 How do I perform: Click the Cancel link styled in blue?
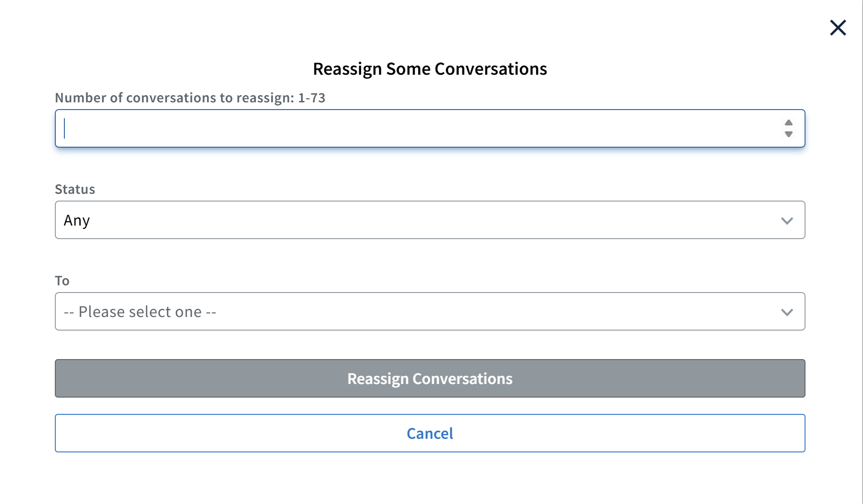[430, 433]
